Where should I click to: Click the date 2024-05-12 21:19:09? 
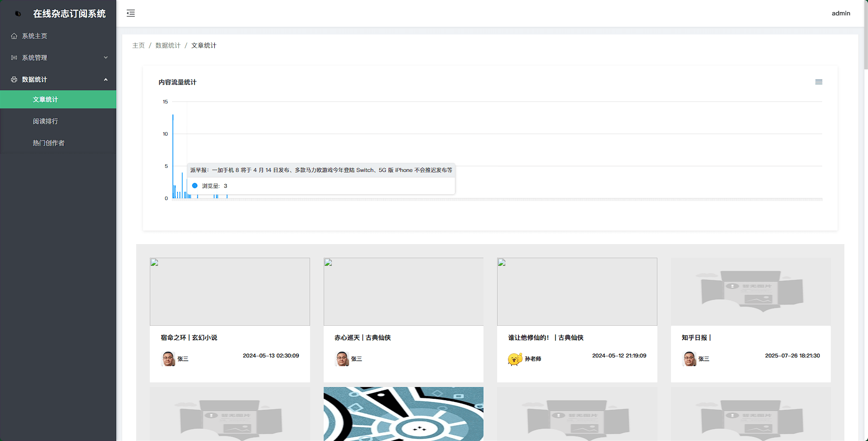click(619, 356)
